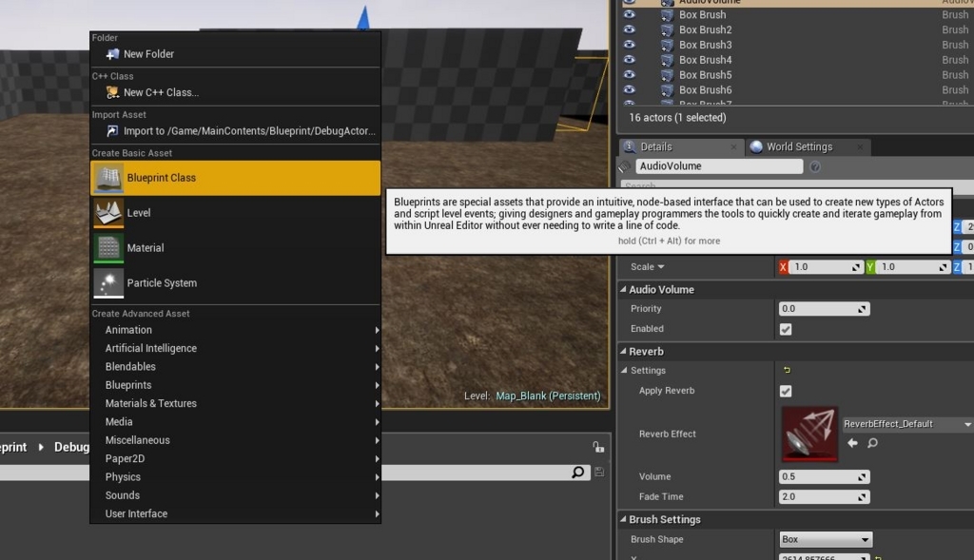Click the Reverb Effect thumbnail
This screenshot has width=974, height=560.
(809, 434)
